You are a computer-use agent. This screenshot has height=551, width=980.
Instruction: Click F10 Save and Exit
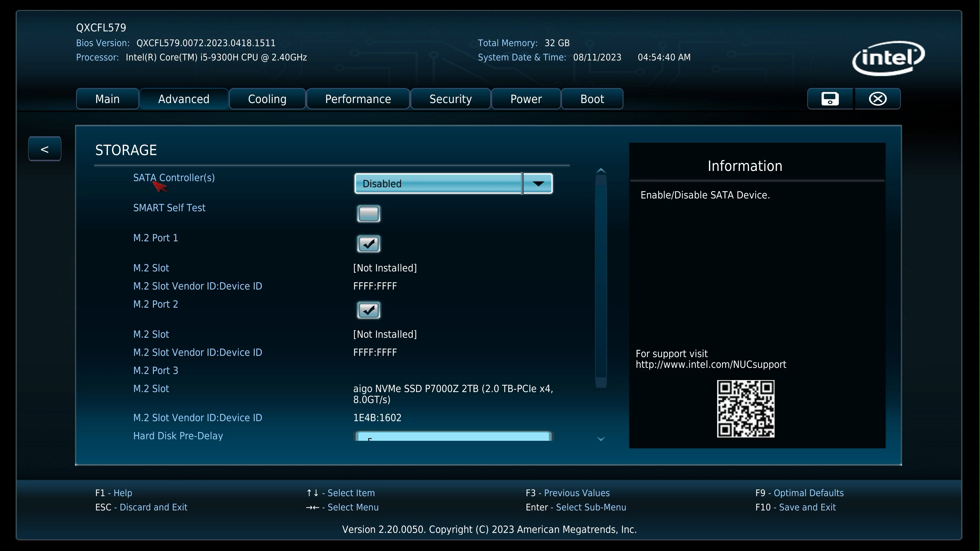pos(795,507)
